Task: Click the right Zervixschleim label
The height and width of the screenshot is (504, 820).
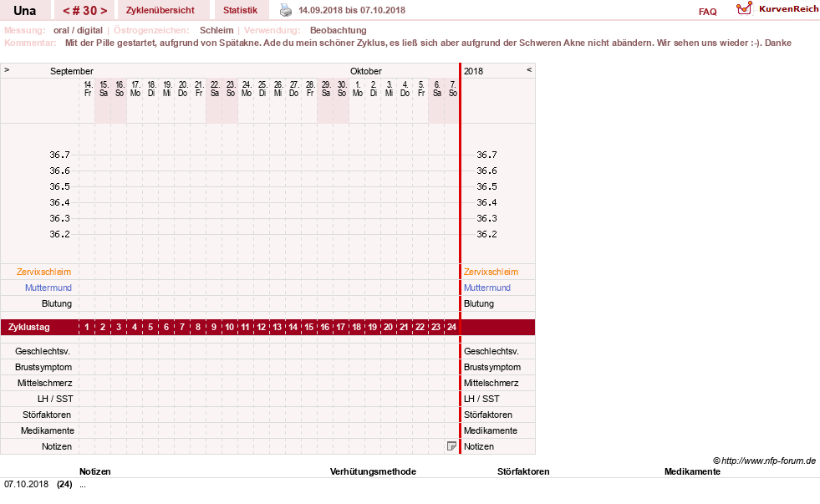Action: [491, 272]
